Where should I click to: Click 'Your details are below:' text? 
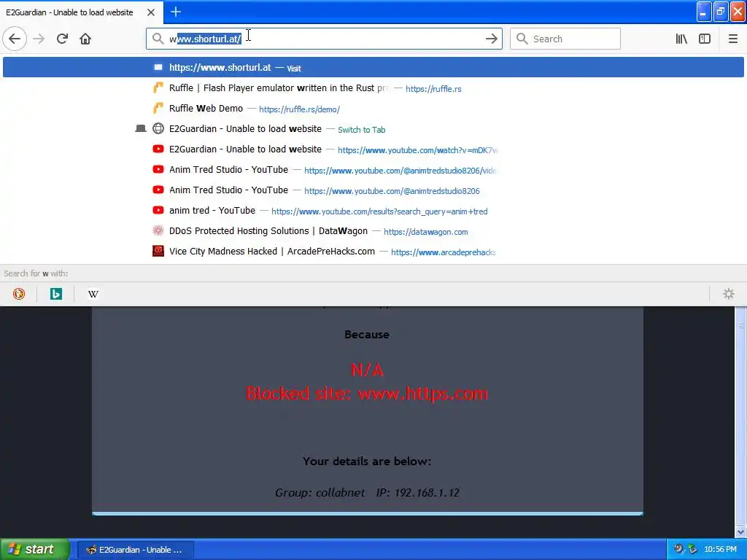(x=367, y=461)
